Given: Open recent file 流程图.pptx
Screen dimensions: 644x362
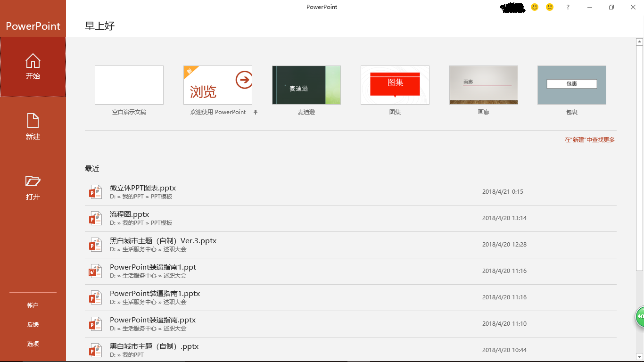Looking at the screenshot, I should [x=351, y=218].
